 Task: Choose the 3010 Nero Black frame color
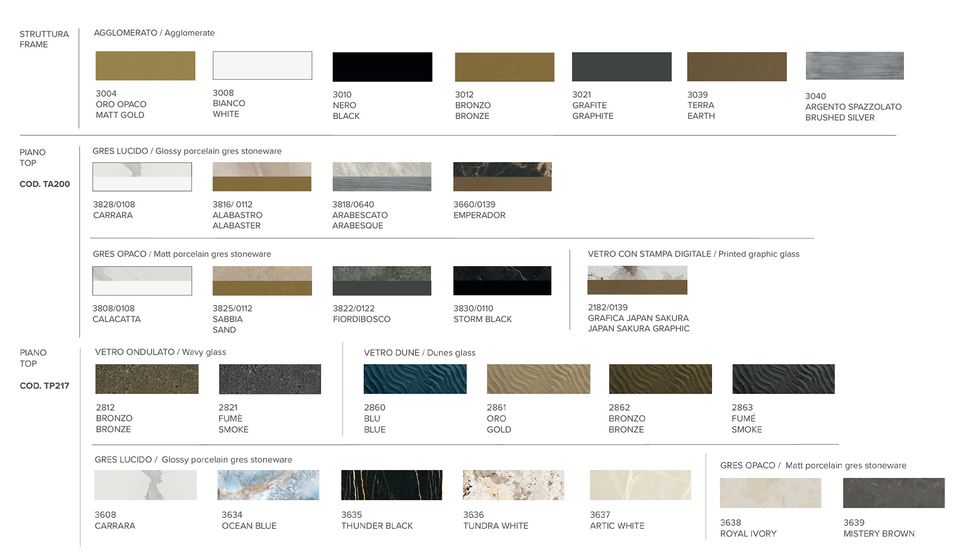coord(382,67)
